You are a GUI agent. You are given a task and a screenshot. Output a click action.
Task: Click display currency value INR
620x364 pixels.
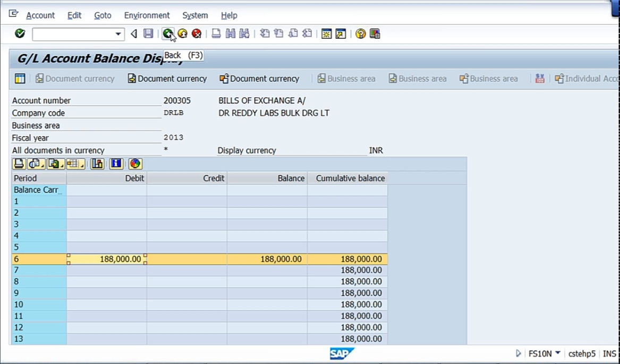(x=376, y=150)
